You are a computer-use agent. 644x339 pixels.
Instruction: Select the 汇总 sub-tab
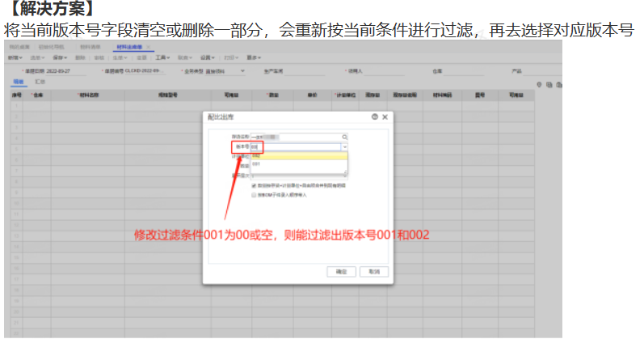point(40,82)
